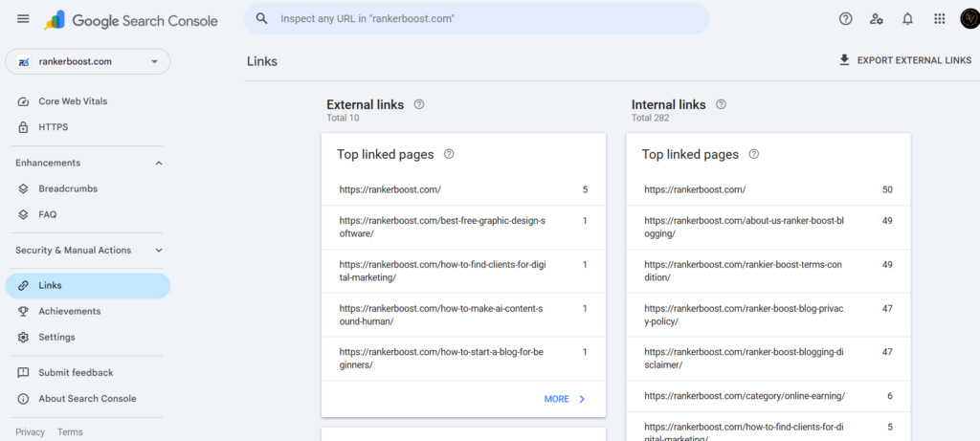Click the Submit feedback icon
This screenshot has height=441, width=980.
pyautogui.click(x=23, y=373)
